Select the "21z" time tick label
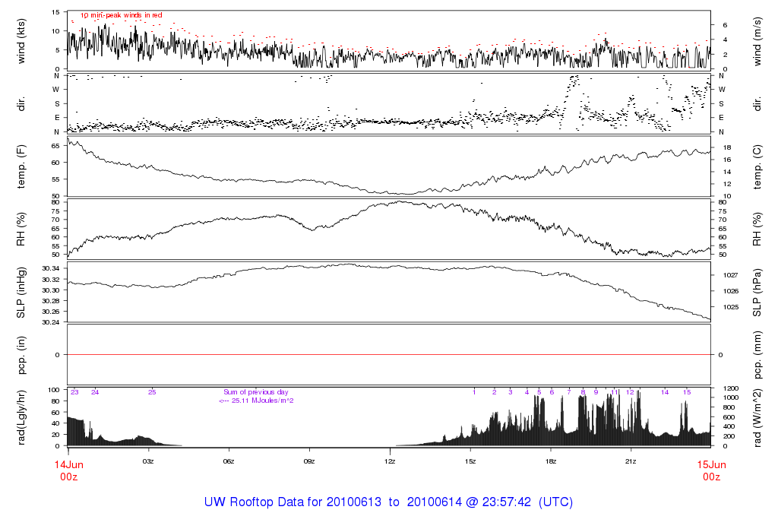Viewport: 778px width, 532px height. tap(631, 461)
